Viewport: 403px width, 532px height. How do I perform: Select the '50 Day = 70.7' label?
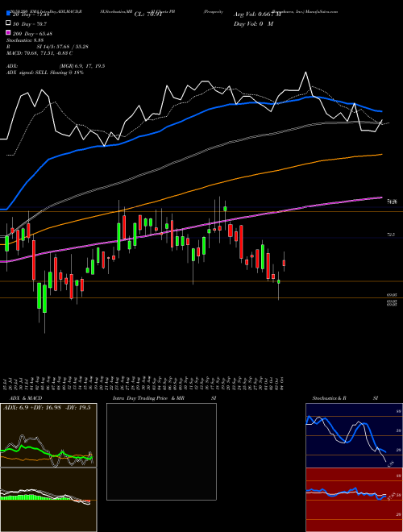point(29,23)
